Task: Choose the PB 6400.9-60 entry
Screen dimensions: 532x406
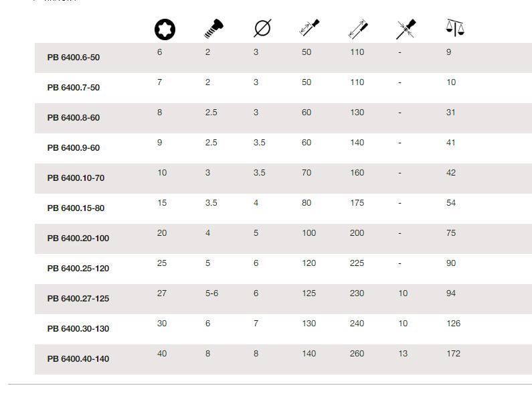Action: pos(74,148)
